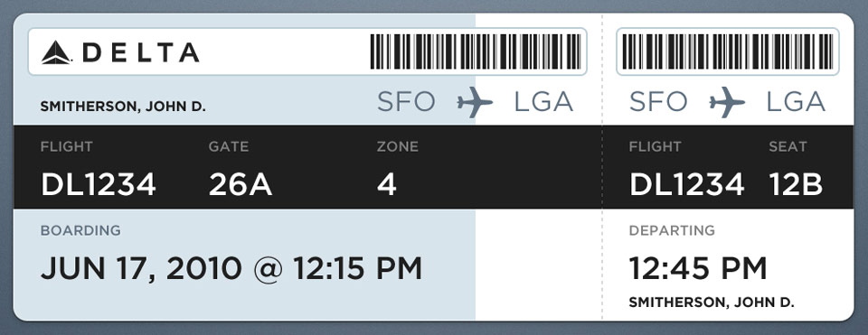868x335 pixels.
Task: Select the LGA code on the stub
Action: [796, 102]
